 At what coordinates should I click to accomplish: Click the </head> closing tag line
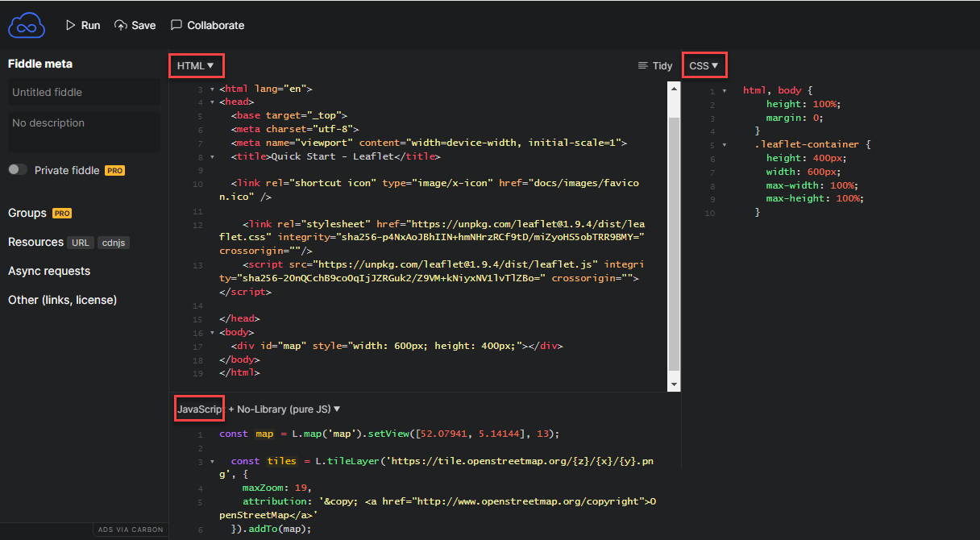pyautogui.click(x=239, y=319)
